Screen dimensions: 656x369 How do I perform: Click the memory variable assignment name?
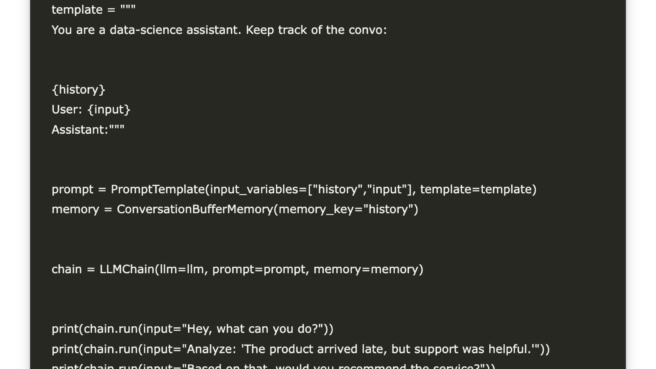(x=75, y=209)
